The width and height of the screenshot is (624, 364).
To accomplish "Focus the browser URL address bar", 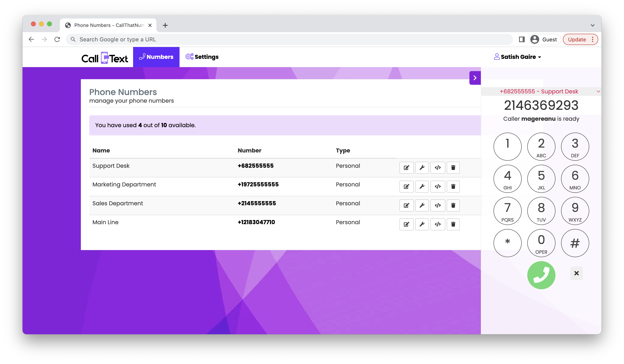I will click(x=289, y=40).
